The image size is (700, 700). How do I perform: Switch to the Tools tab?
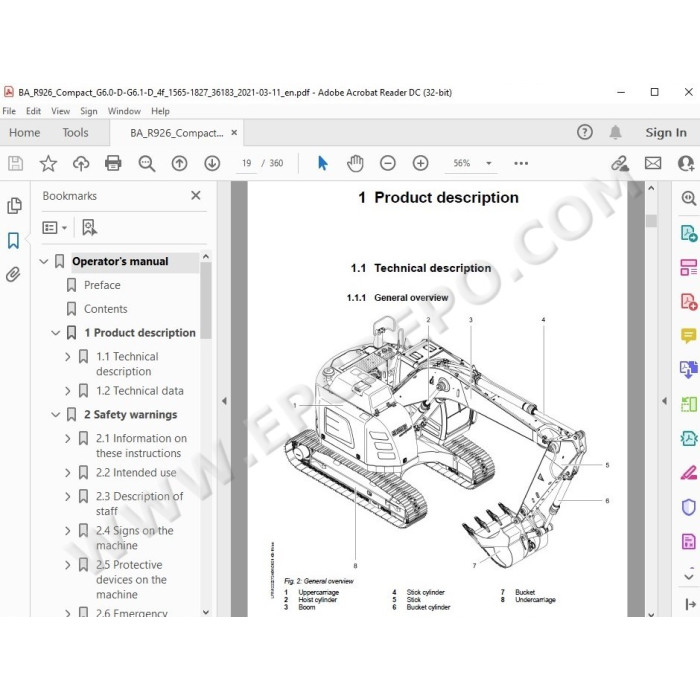[x=75, y=133]
